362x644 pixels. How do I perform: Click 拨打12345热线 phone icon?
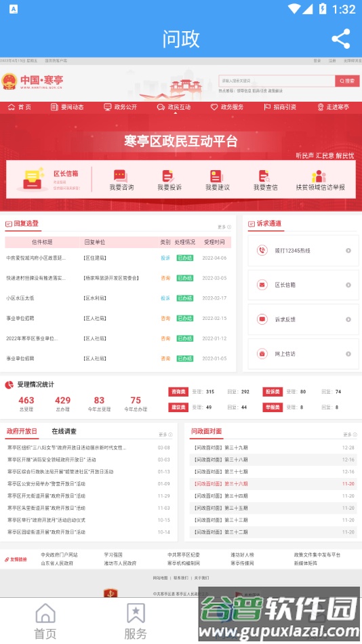(262, 250)
